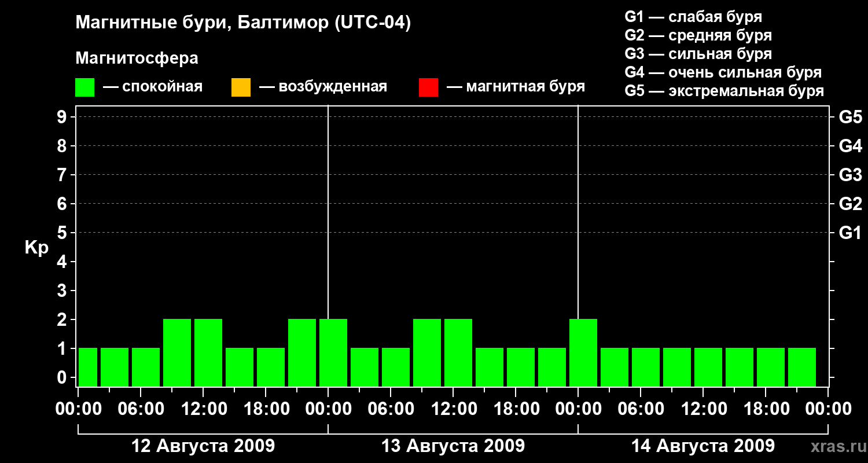The image size is (868, 463).
Task: Click the 'G3' label on right axis
Action: 850,175
